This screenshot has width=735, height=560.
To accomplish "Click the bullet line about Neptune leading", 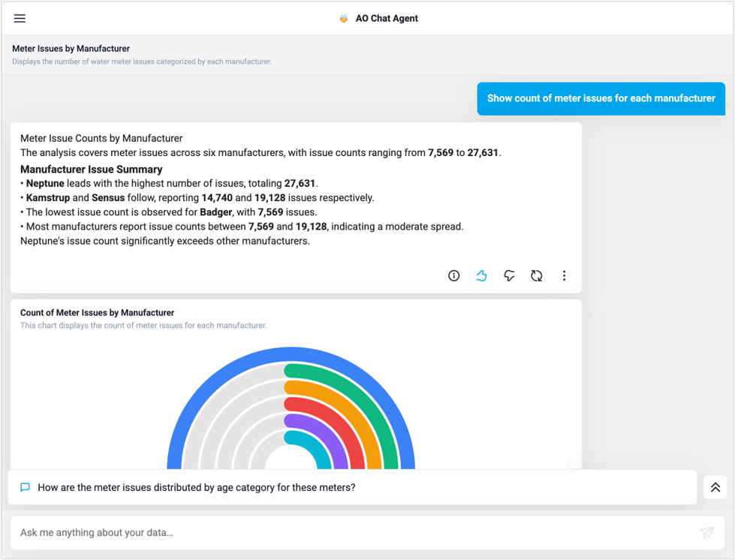I will 169,183.
